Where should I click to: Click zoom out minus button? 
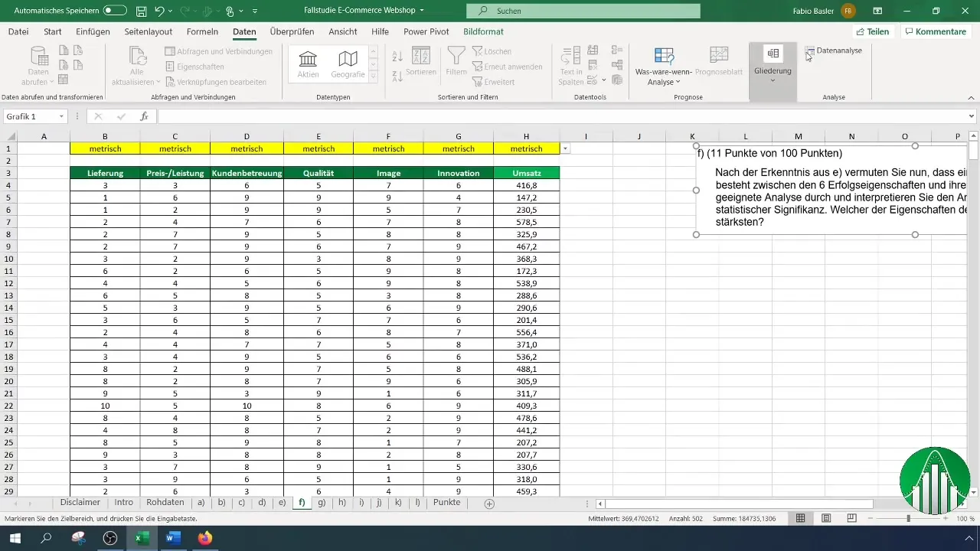[x=871, y=518]
